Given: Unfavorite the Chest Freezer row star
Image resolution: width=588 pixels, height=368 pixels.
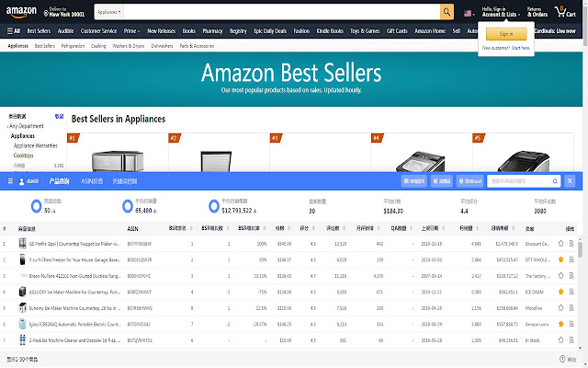Looking at the screenshot, I should pyautogui.click(x=560, y=259).
